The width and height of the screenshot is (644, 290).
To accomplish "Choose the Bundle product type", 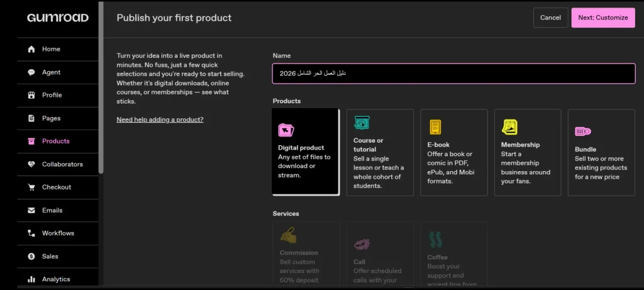I will coord(601,152).
